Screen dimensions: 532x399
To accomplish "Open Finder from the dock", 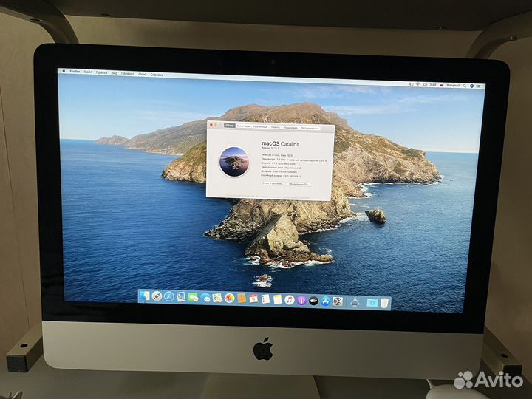I will (x=145, y=296).
